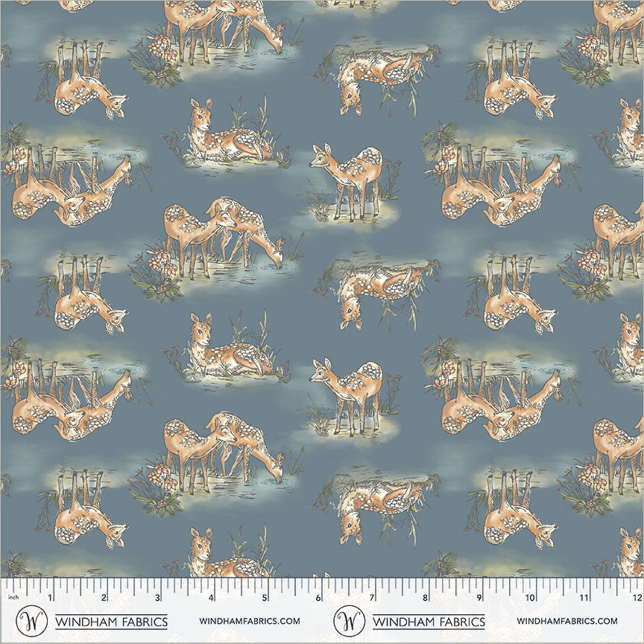The width and height of the screenshot is (644, 644).
Task: Click the number 7 on the ruler
Action: coord(372,598)
